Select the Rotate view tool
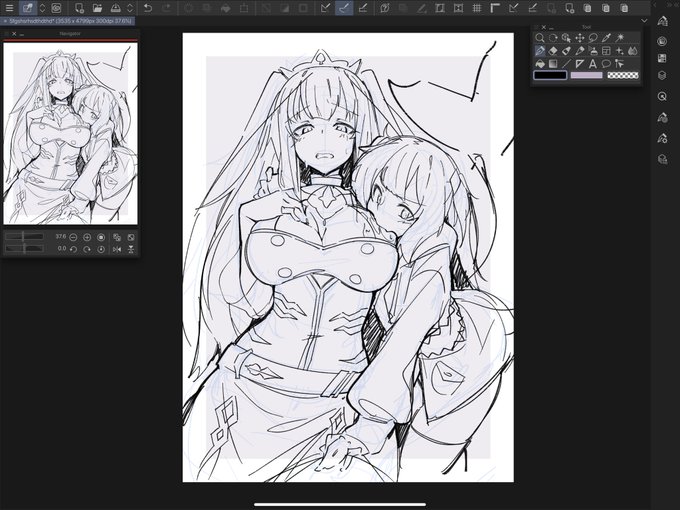 coord(553,38)
